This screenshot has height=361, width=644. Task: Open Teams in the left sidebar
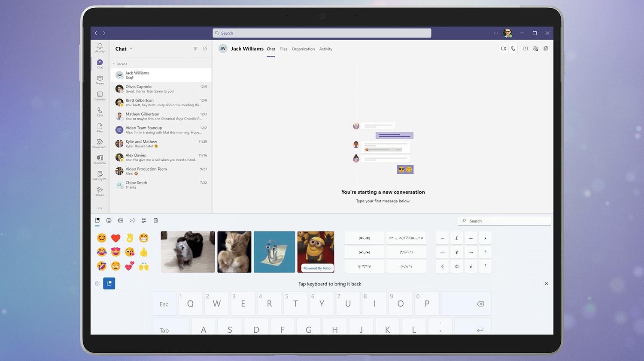[100, 80]
